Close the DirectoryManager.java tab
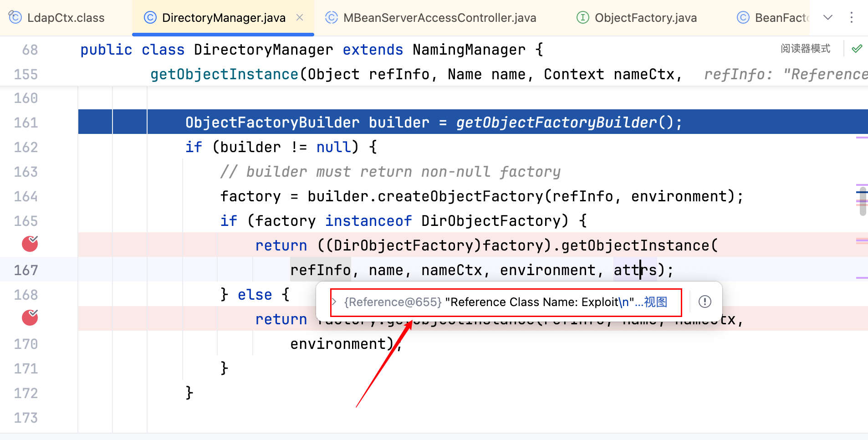 [x=300, y=17]
